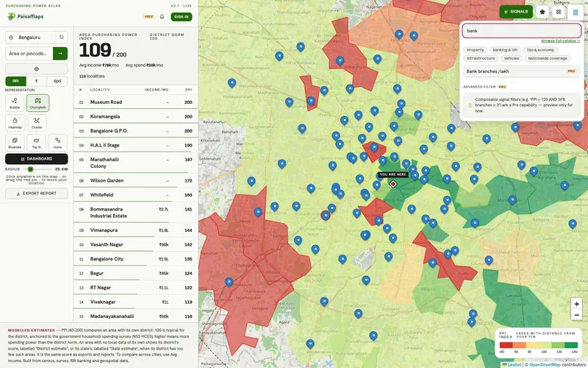Filter signals by Nationwide coverage chip

[x=548, y=59]
